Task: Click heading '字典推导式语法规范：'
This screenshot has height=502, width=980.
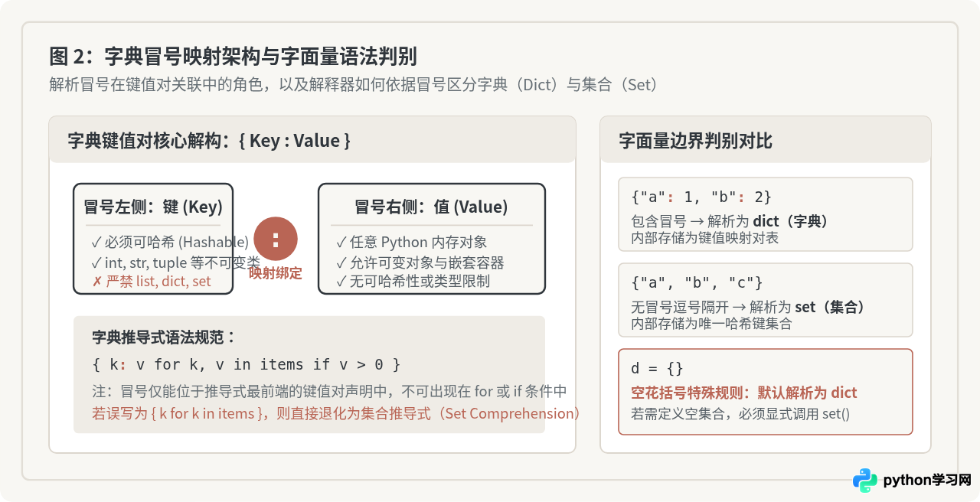Action: [165, 337]
